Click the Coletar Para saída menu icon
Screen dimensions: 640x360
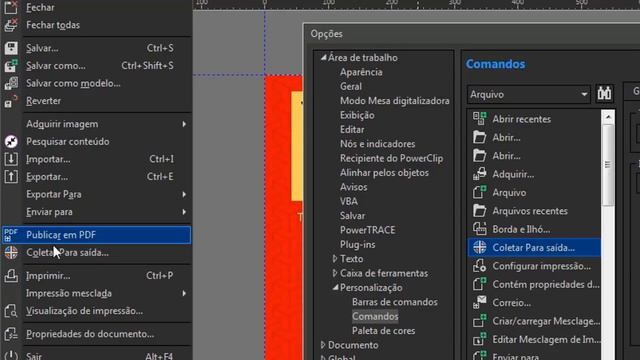coord(11,252)
